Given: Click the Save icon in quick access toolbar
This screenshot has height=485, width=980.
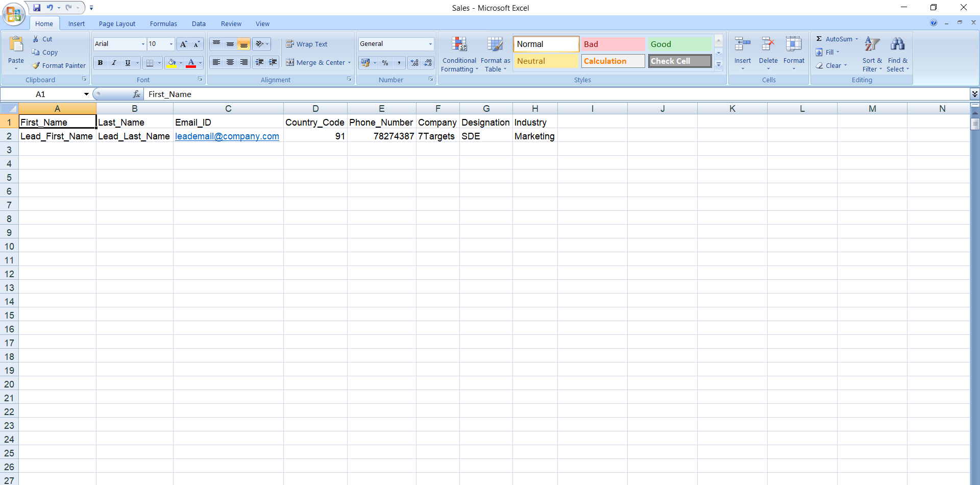Looking at the screenshot, I should point(37,8).
